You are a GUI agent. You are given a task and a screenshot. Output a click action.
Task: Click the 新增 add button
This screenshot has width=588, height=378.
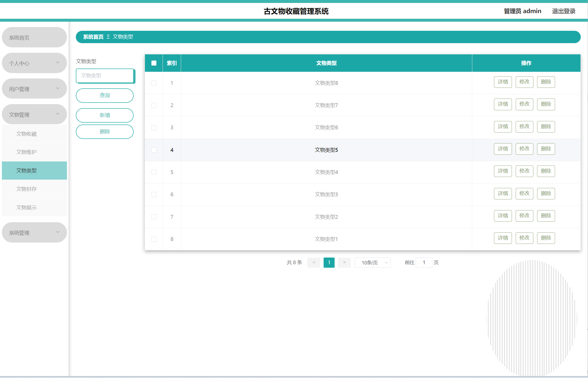tap(105, 115)
